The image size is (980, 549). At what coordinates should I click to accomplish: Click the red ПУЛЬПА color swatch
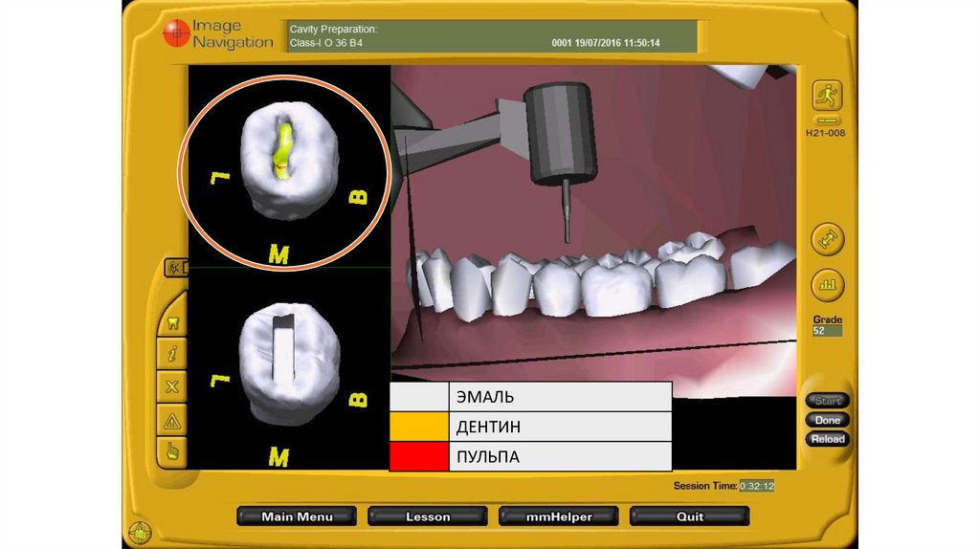[419, 456]
